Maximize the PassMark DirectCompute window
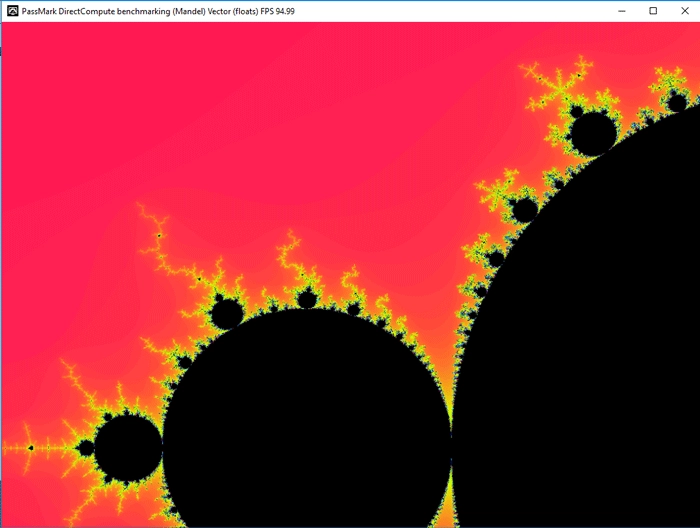This screenshot has width=700, height=528. (x=653, y=11)
